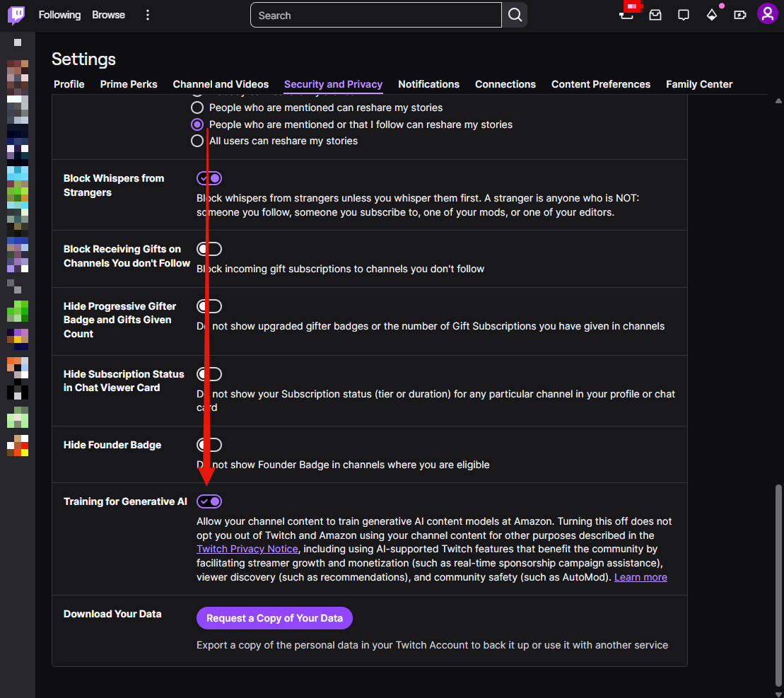Go to Following page
784x698 pixels.
click(59, 15)
